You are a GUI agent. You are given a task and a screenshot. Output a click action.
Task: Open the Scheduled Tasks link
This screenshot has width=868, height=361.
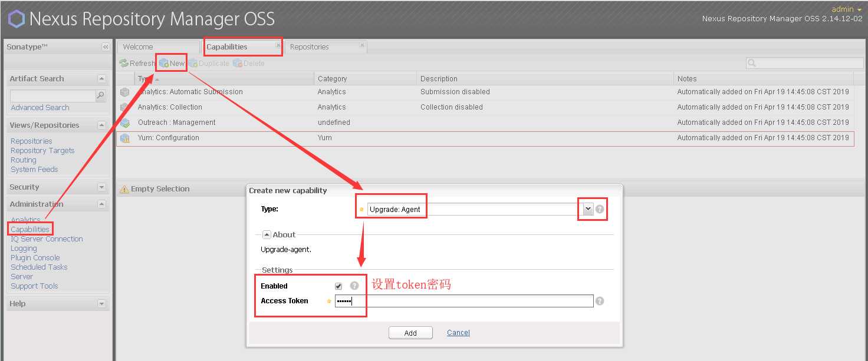click(x=39, y=267)
